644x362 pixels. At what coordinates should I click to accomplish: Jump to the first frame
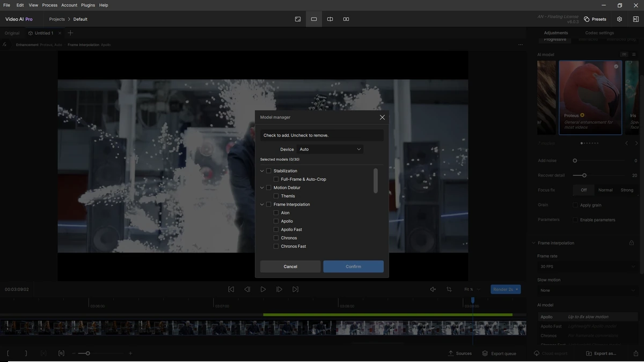231,289
